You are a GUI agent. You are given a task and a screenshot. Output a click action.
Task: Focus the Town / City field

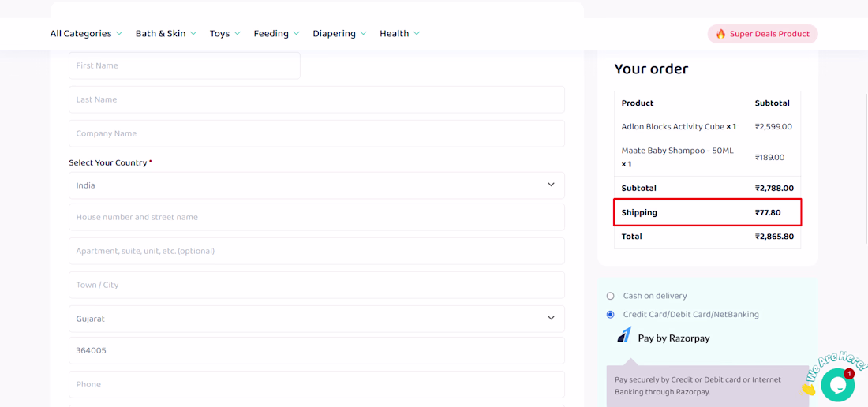point(316,285)
